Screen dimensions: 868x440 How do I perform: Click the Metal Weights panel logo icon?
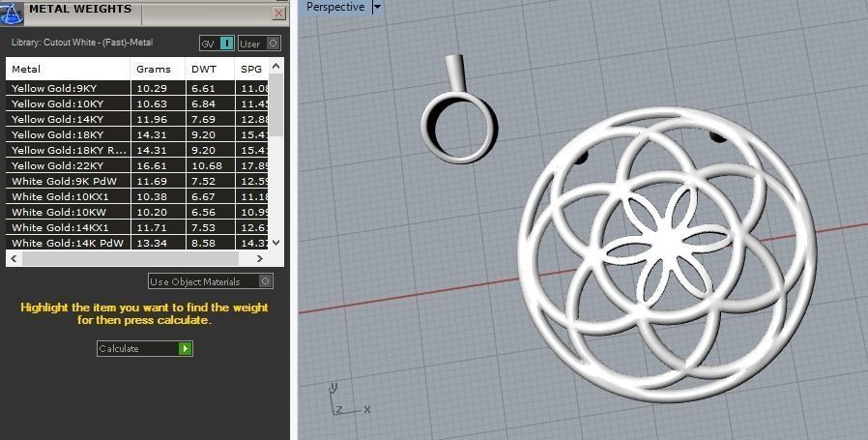point(11,13)
